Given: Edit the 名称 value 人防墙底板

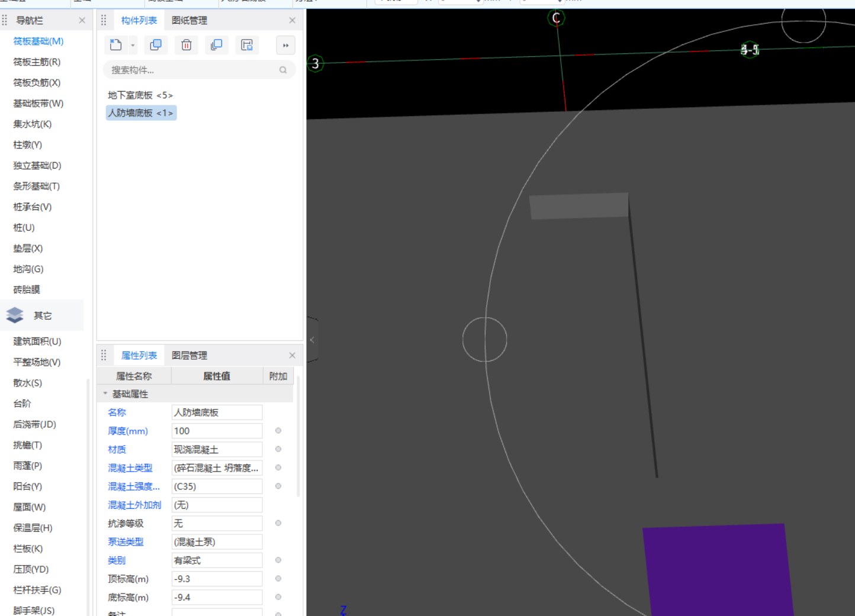Looking at the screenshot, I should [217, 412].
